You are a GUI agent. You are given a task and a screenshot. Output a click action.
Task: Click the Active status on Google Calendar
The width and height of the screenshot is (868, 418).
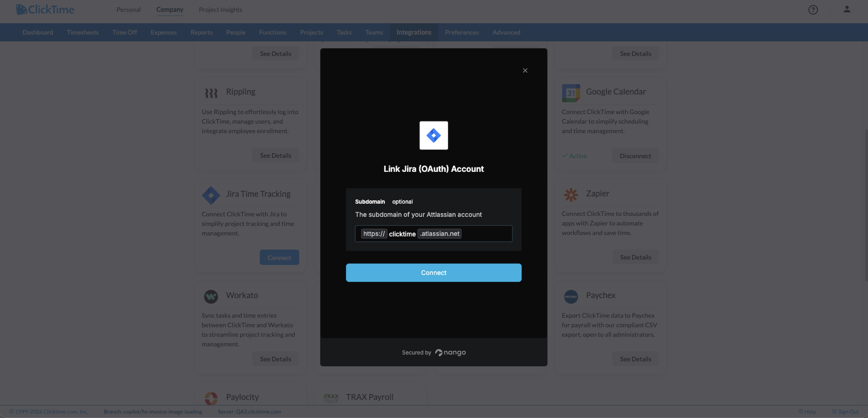click(x=574, y=156)
